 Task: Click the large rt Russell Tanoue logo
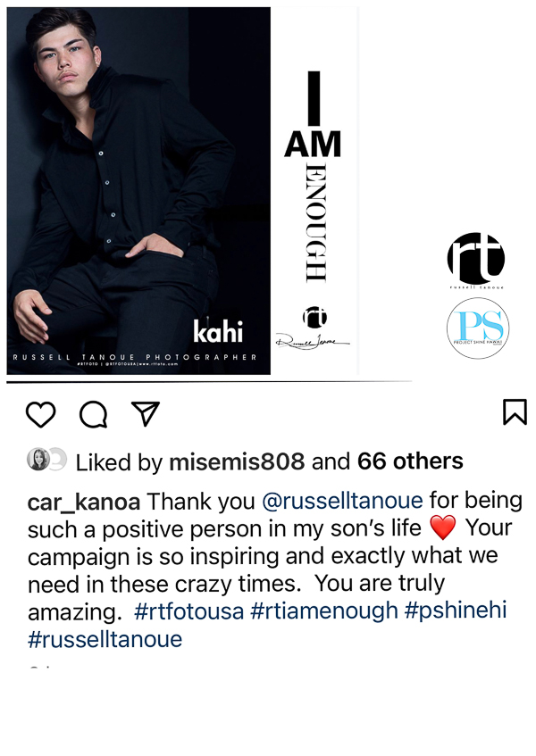[476, 261]
